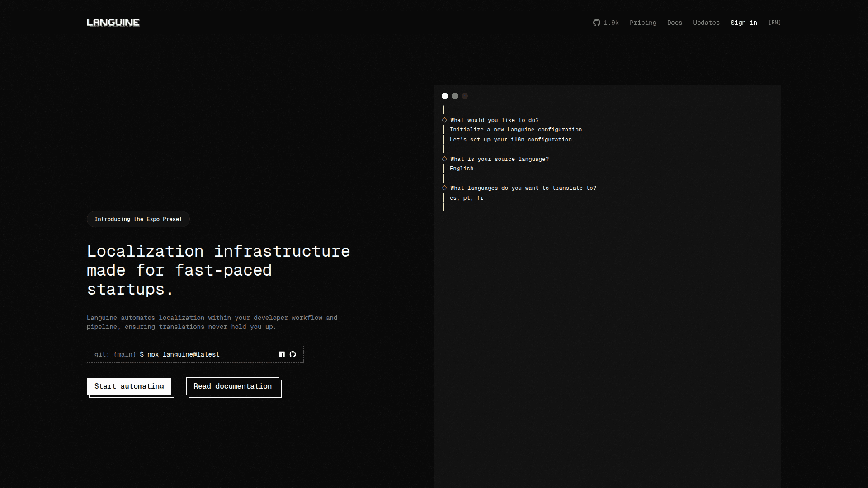
Task: Open GitHub stars link showing 1.9k
Action: point(606,23)
